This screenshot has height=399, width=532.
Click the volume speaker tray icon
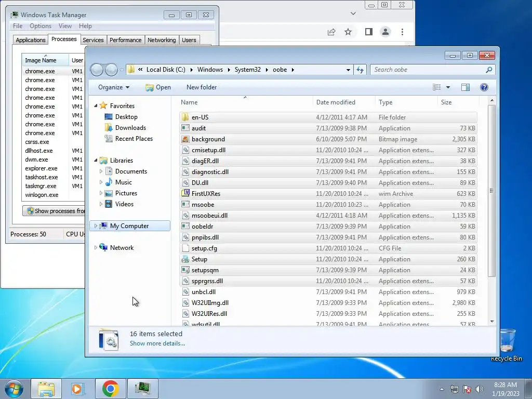[x=479, y=389]
